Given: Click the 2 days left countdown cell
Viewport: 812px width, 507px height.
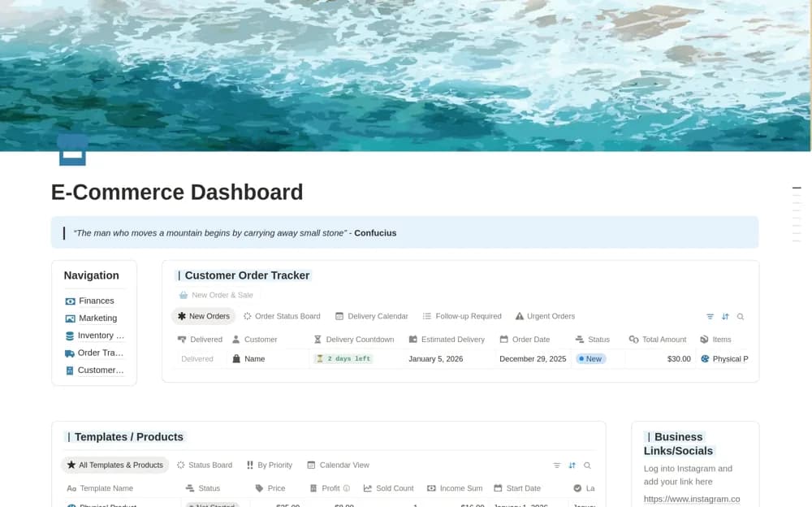Looking at the screenshot, I should tap(343, 358).
